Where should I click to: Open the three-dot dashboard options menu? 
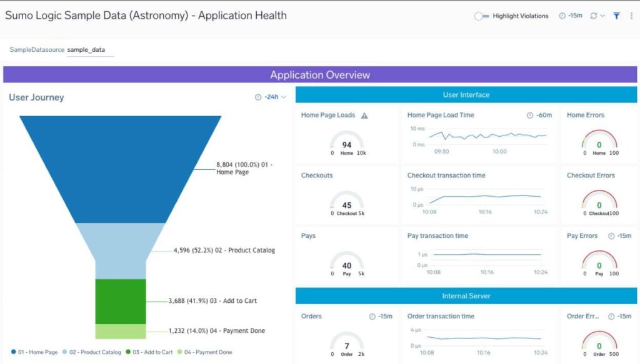point(631,16)
